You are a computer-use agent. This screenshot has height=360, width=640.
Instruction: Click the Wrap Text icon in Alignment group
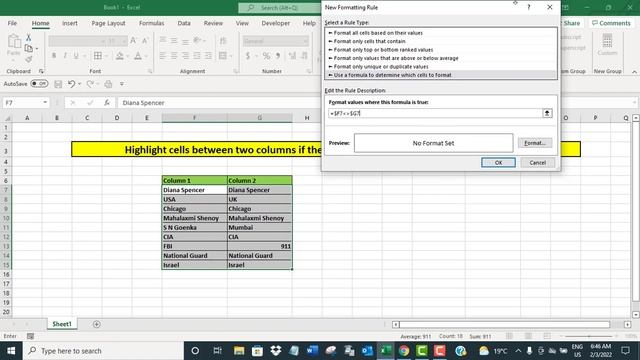click(223, 40)
